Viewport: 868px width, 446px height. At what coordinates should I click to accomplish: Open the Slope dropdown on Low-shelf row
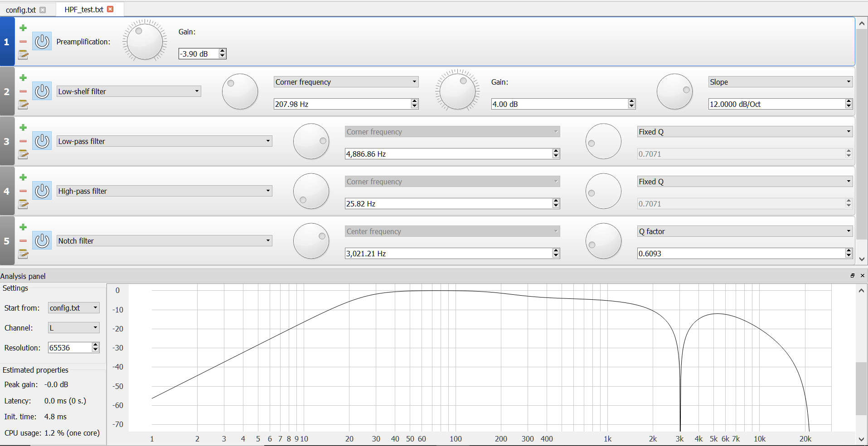point(781,82)
